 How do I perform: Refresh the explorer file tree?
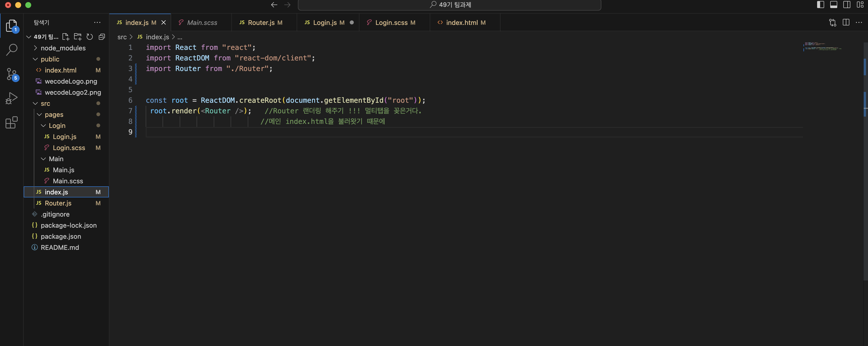click(x=90, y=37)
